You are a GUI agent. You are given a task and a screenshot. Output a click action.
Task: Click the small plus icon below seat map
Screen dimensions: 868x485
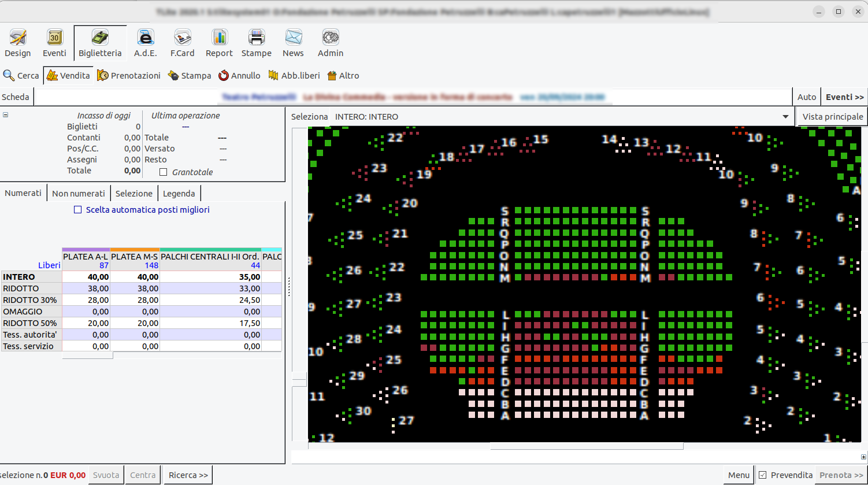point(864,457)
